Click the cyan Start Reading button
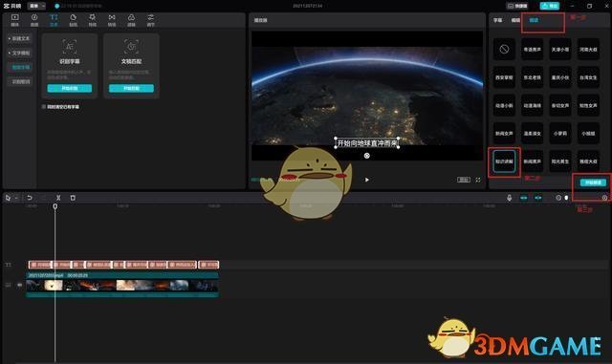 tap(593, 182)
